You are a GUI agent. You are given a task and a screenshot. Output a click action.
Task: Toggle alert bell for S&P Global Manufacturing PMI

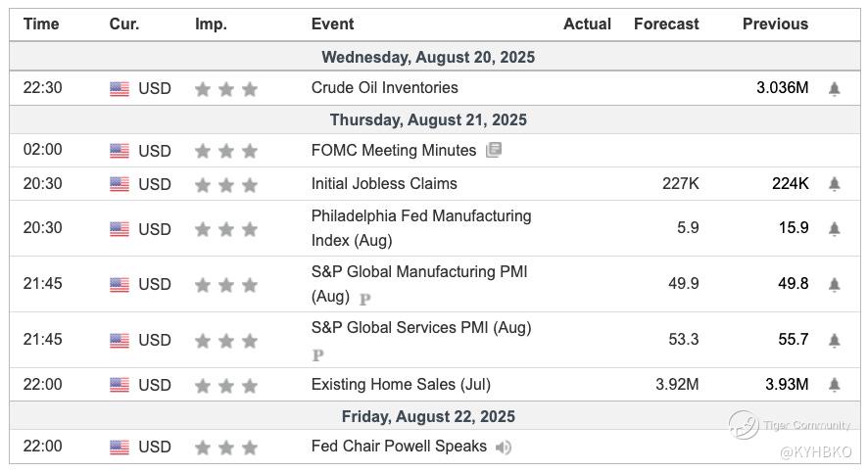click(834, 284)
